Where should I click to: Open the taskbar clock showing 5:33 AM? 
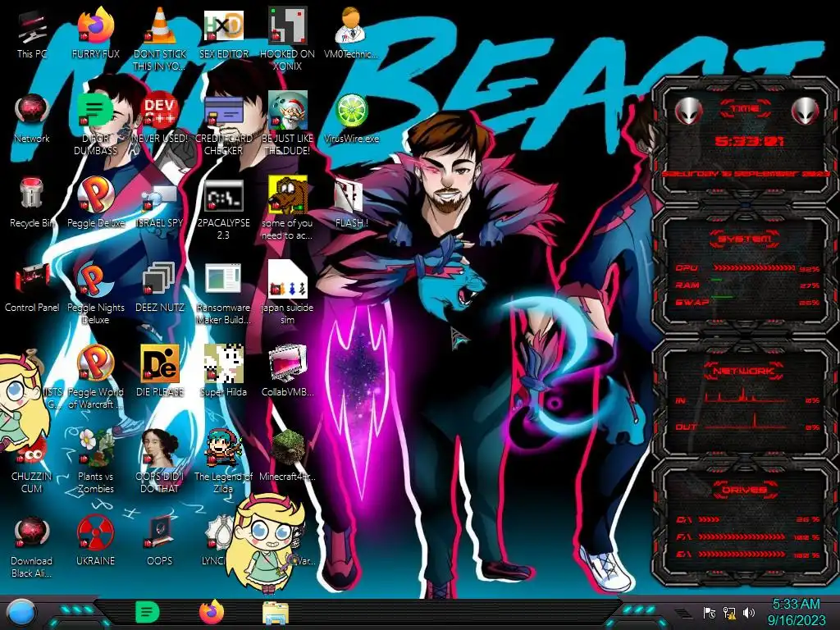coord(796,612)
